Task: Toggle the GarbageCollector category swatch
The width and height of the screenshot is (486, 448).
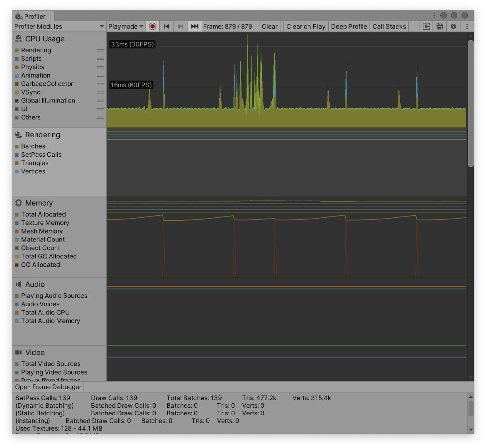Action: (x=17, y=84)
